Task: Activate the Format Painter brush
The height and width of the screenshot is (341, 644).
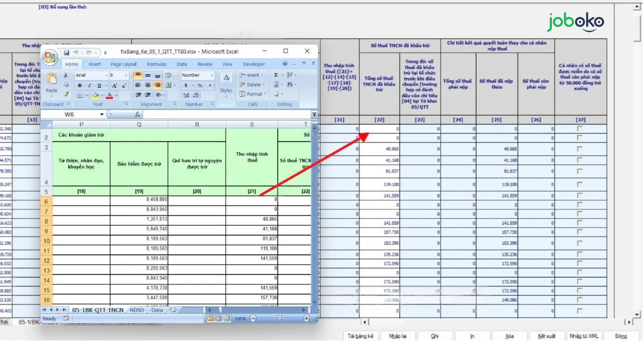Action: click(66, 94)
